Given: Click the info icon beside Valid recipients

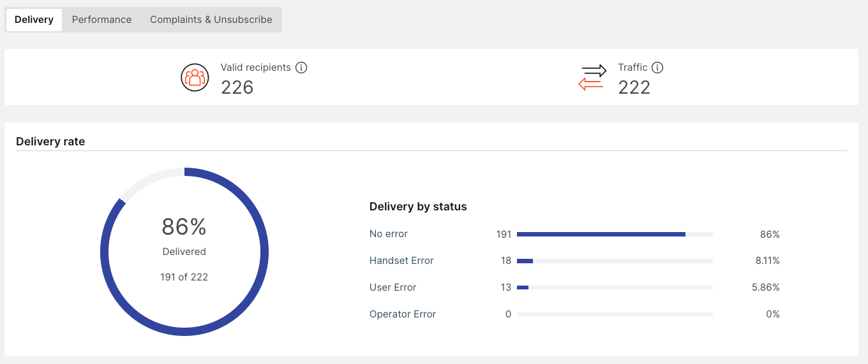Looking at the screenshot, I should (x=301, y=68).
